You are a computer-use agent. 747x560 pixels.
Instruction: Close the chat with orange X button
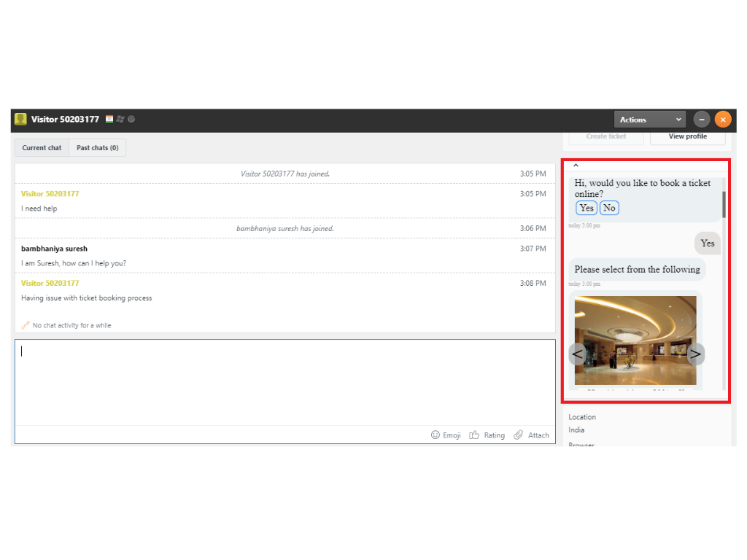coord(723,120)
